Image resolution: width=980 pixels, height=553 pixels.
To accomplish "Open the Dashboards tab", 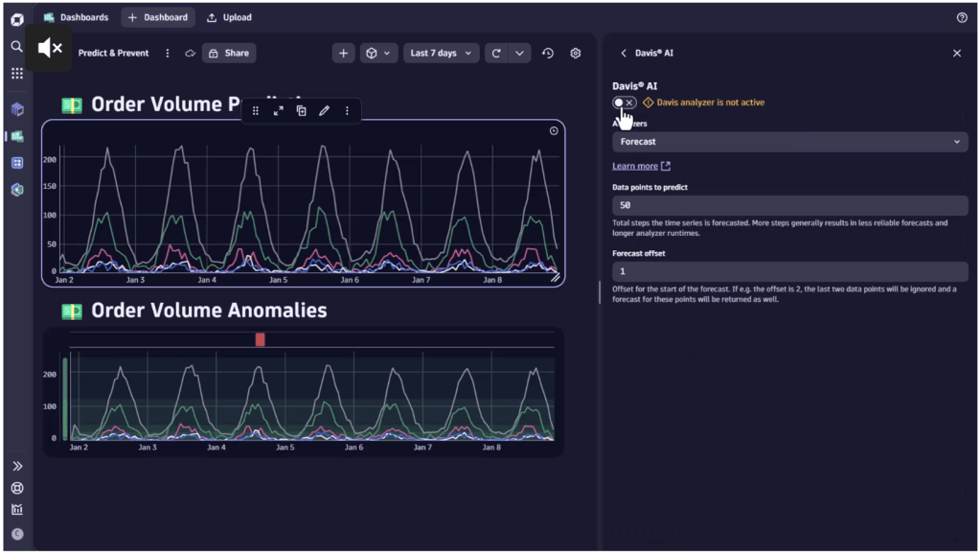I will tap(77, 17).
